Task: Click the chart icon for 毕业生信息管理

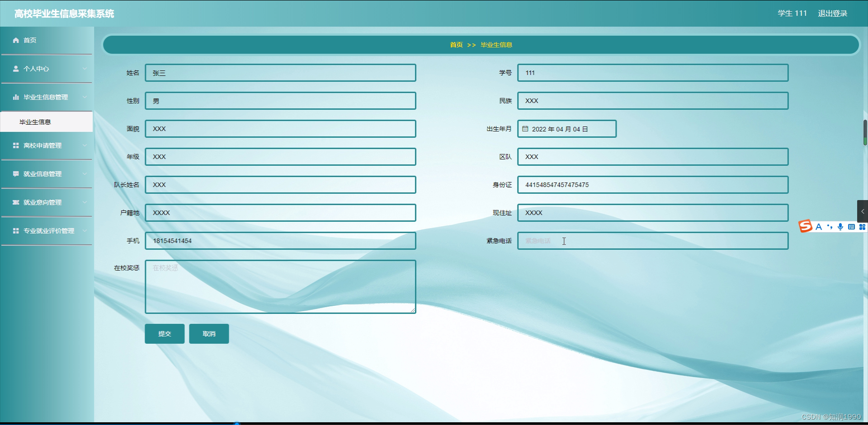Action: coord(15,97)
